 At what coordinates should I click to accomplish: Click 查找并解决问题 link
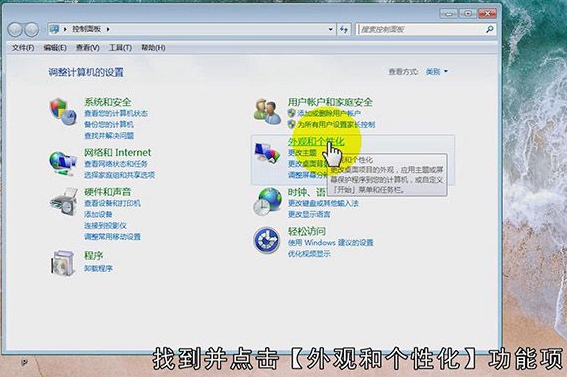[109, 136]
